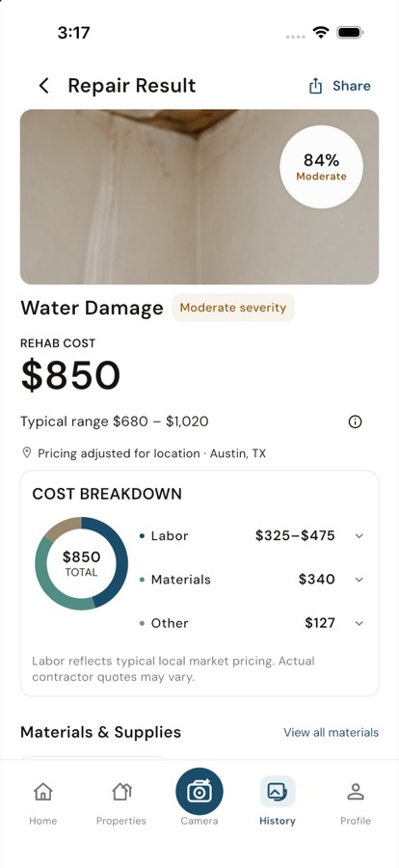
Task: Expand the Labor cost row
Action: click(253, 536)
